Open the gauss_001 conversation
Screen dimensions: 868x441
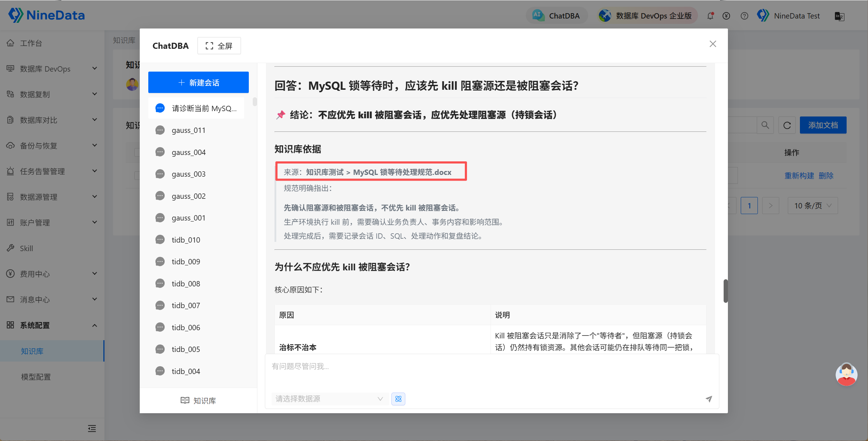click(x=196, y=218)
